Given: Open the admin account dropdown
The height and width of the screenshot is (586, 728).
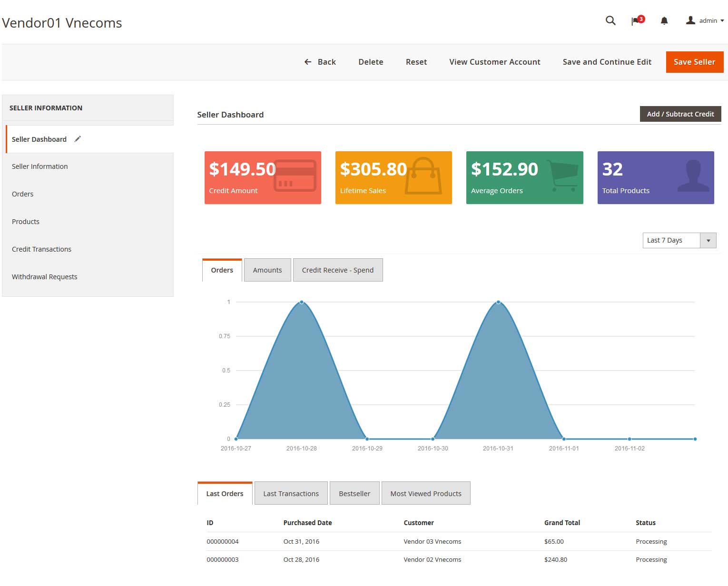Looking at the screenshot, I should point(705,20).
